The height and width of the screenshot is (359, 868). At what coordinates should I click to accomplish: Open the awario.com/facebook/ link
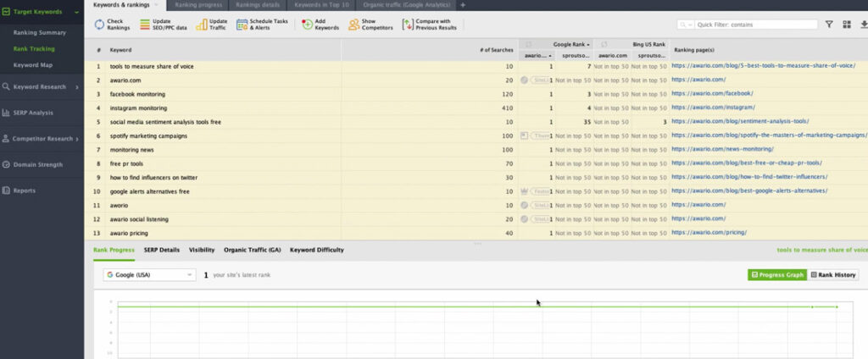712,93
